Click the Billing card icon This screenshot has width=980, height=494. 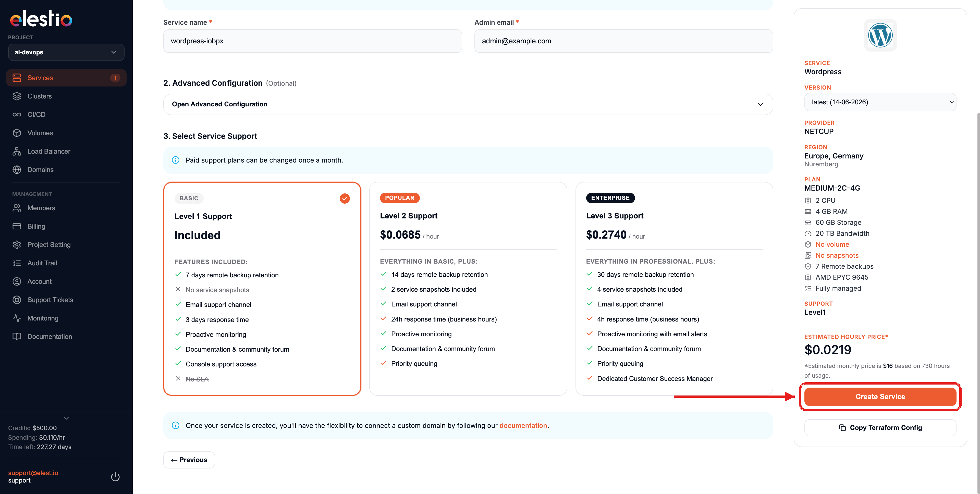click(x=17, y=226)
